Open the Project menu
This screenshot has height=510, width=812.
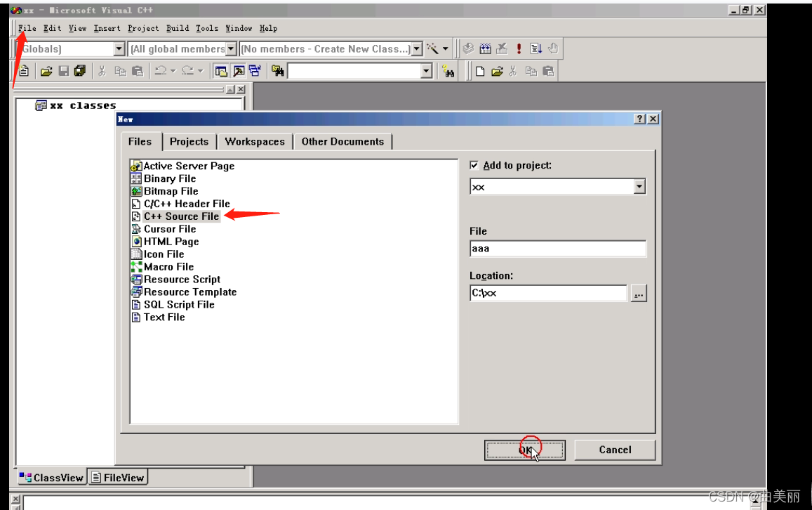[x=143, y=29]
